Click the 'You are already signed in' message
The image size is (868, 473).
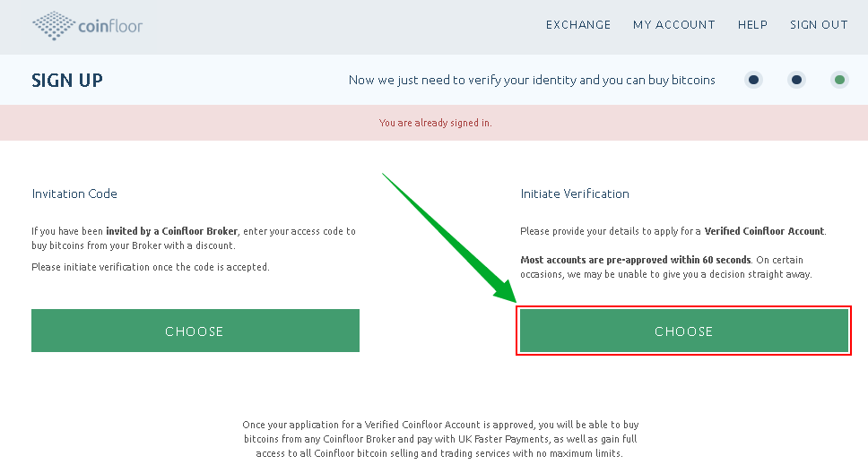point(435,123)
